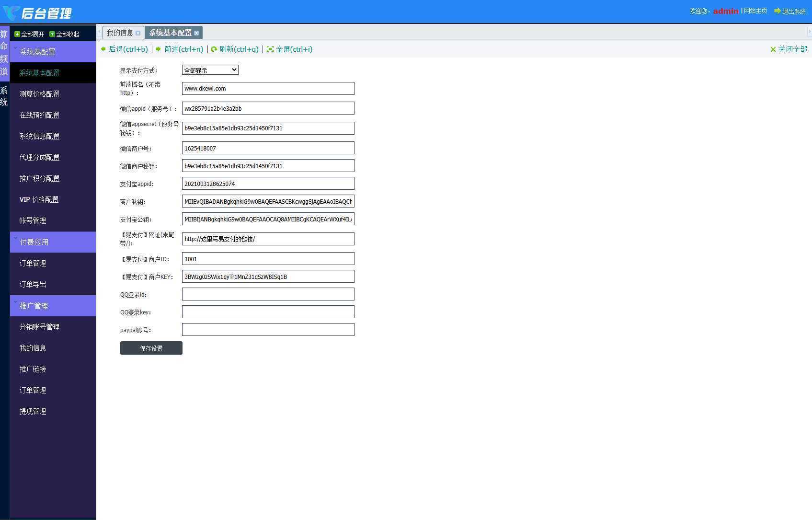This screenshot has width=812, height=520.
Task: Open 订单导出 menu item
Action: (53, 284)
